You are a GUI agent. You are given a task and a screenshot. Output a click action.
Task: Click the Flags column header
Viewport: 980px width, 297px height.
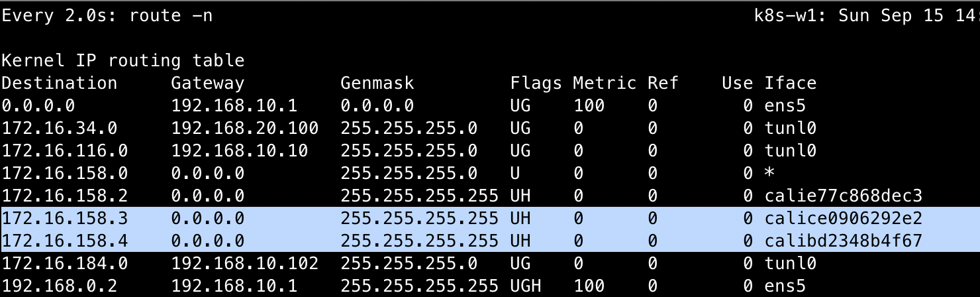(x=536, y=84)
